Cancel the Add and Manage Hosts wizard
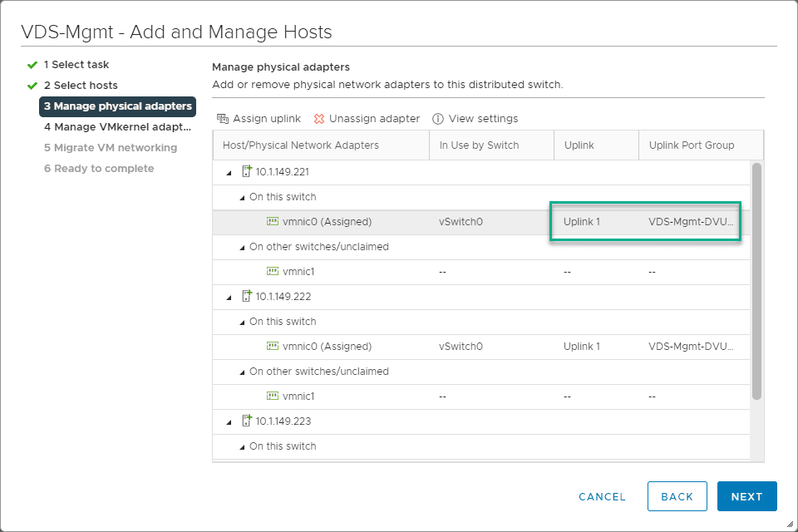Viewport: 798px width, 532px height. 602,496
